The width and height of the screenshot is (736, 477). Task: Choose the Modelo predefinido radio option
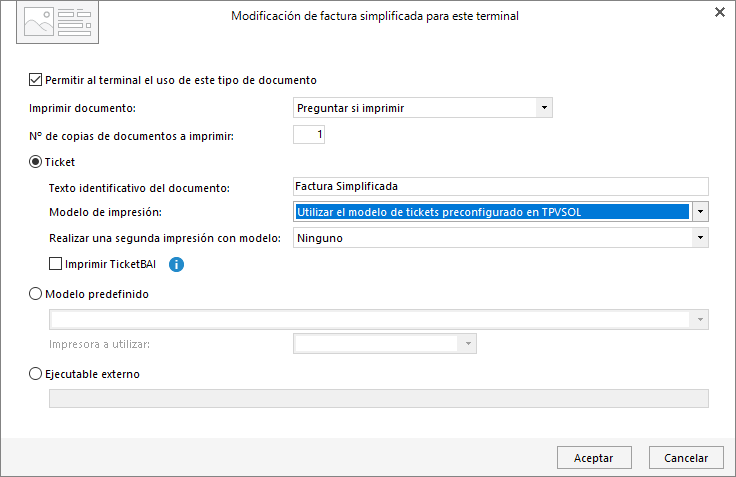tap(35, 294)
